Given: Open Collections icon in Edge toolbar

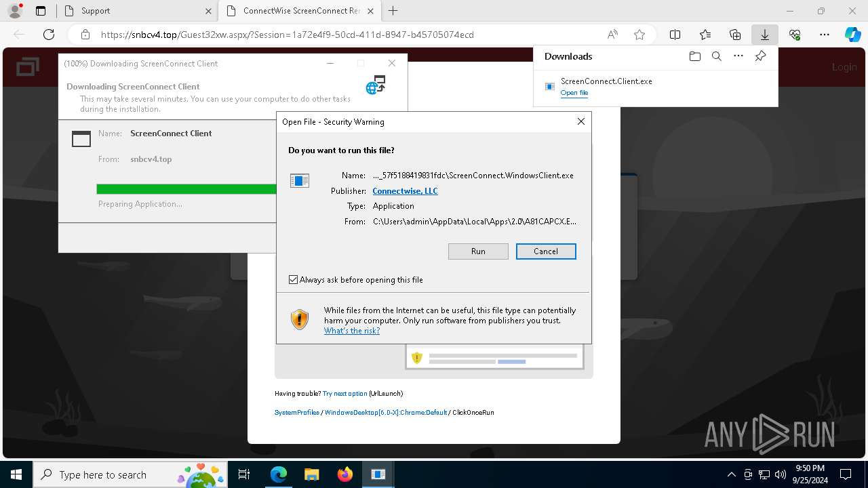Looking at the screenshot, I should 735,35.
